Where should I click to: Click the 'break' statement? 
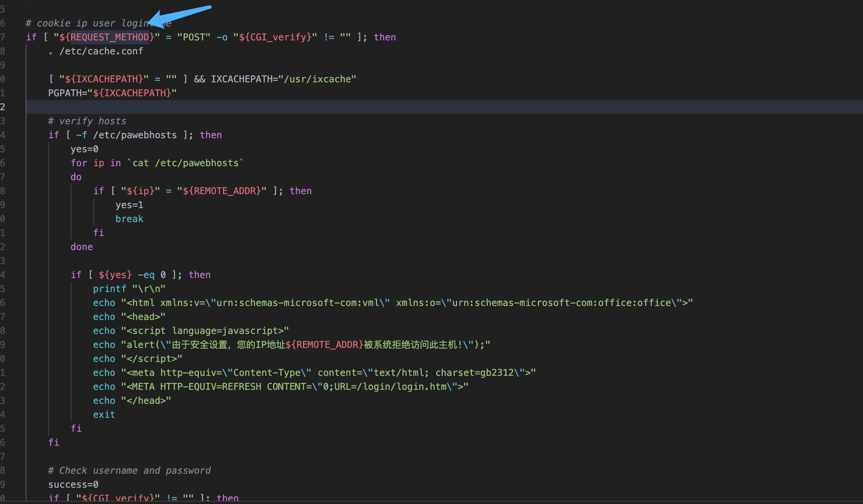point(129,219)
